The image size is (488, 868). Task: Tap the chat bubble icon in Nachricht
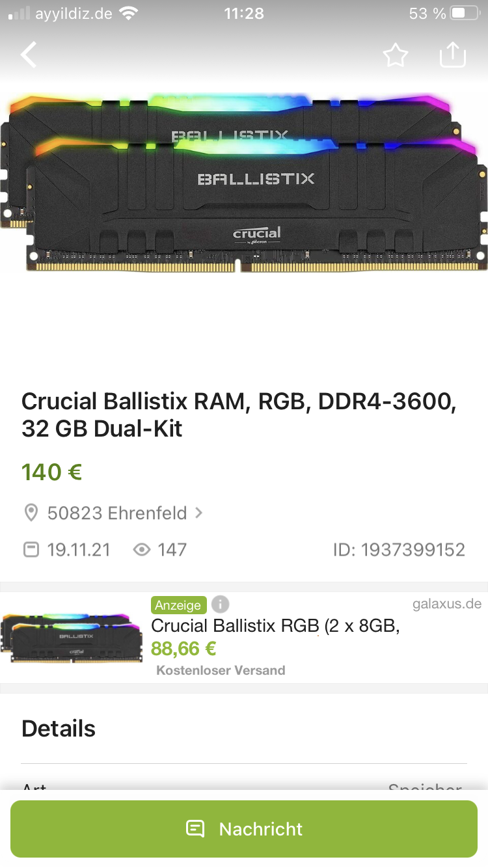[x=195, y=828]
